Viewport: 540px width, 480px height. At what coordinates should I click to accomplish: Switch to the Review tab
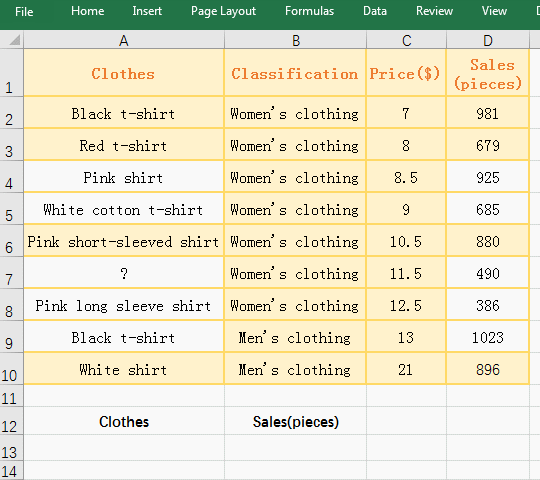434,11
